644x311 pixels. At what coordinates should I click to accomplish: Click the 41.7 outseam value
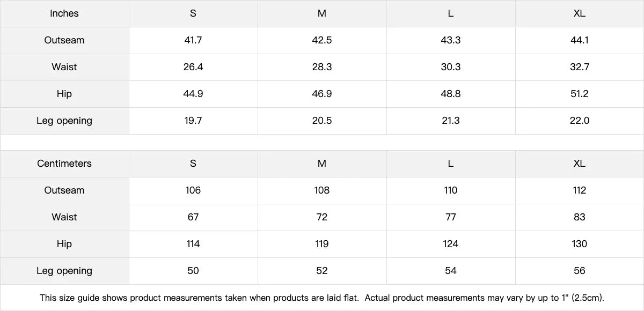click(193, 40)
